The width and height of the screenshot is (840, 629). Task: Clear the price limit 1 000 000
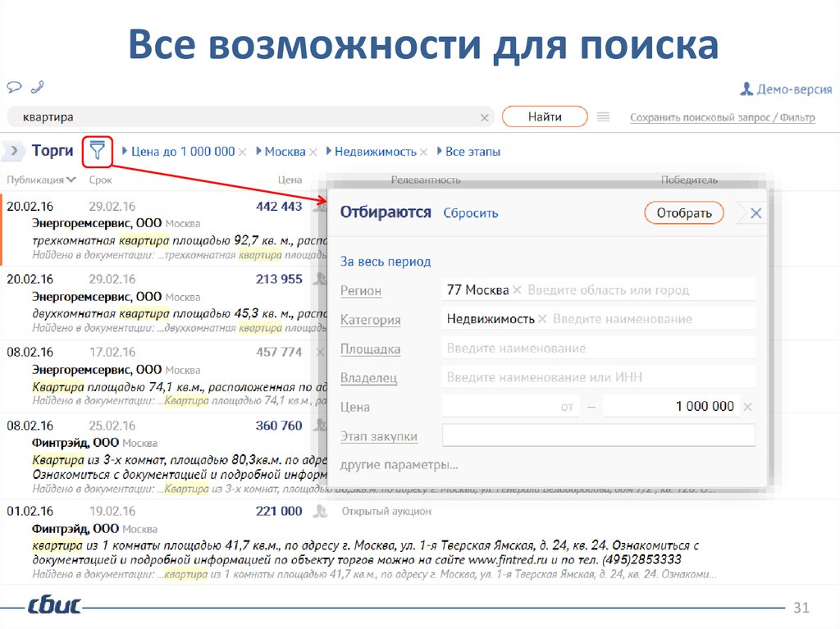747,407
